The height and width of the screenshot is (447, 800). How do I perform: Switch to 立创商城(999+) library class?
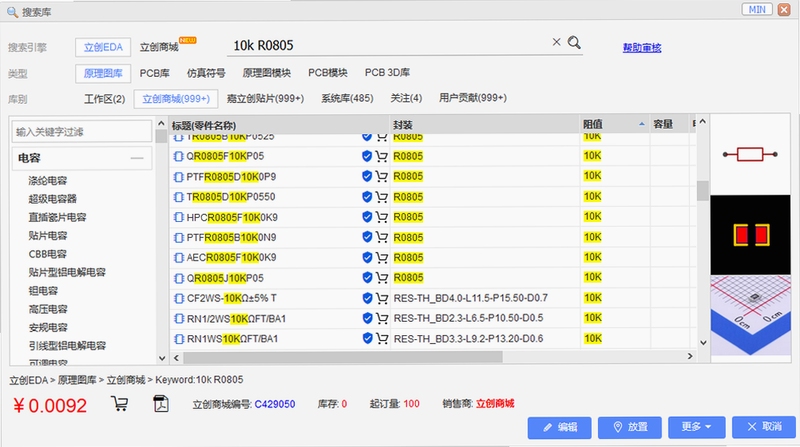click(x=176, y=98)
